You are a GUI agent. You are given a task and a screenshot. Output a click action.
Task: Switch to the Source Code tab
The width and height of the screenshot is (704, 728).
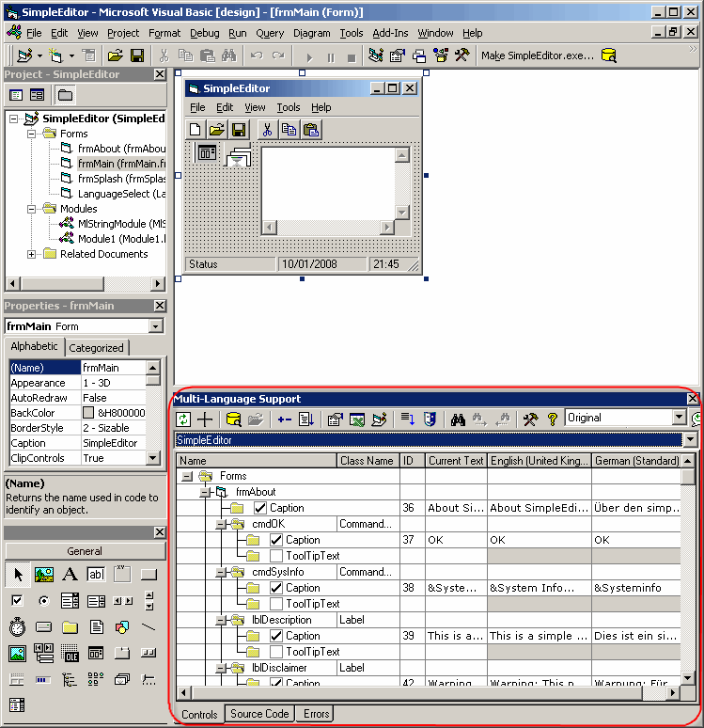click(259, 714)
